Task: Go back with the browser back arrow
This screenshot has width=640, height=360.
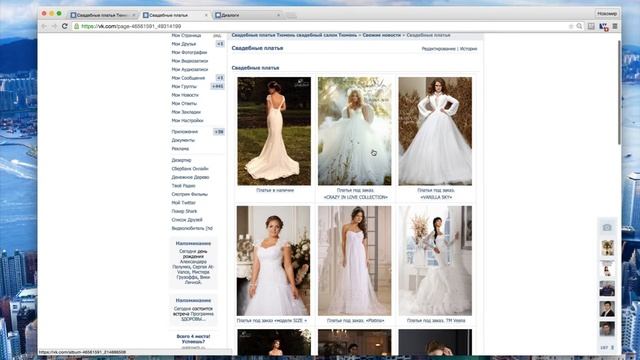Action: click(44, 26)
